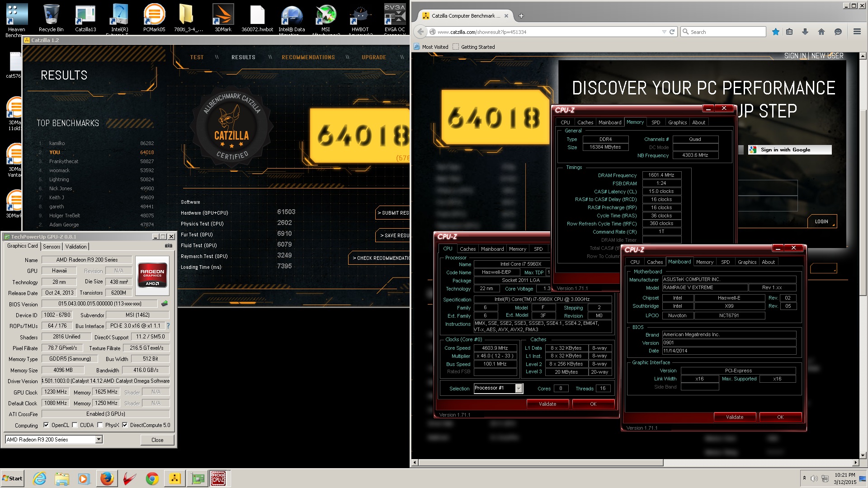Screen dimensions: 868x488
Task: Click the browser horizontal scrollbar
Action: click(541, 463)
